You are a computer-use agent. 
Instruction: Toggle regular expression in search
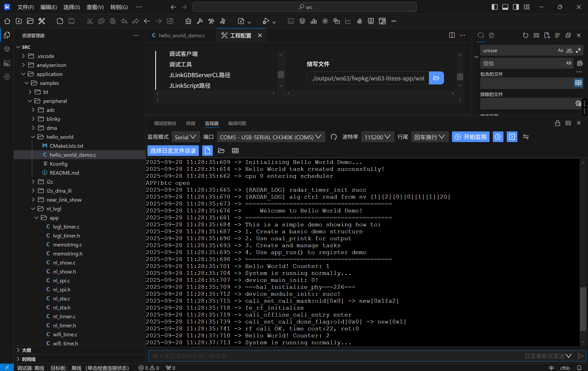578,50
